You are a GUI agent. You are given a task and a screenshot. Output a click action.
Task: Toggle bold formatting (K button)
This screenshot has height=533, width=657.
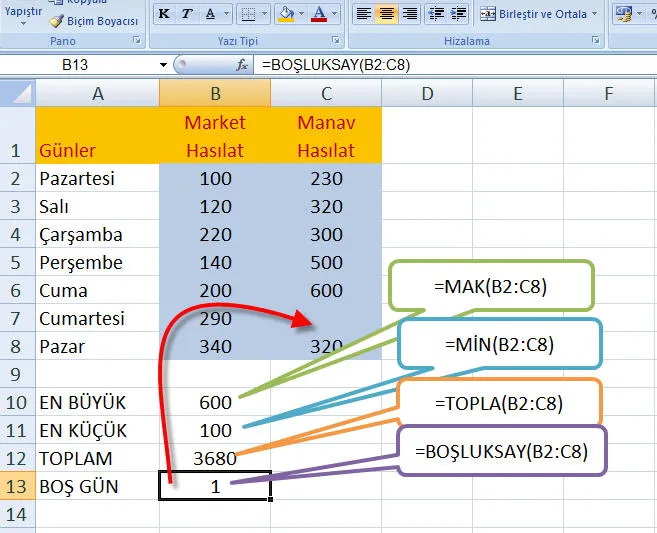(162, 14)
